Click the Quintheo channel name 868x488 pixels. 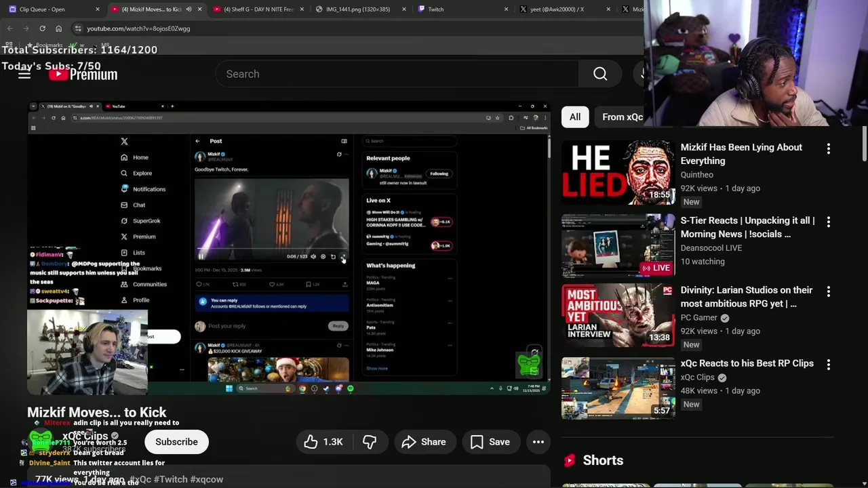tap(697, 174)
